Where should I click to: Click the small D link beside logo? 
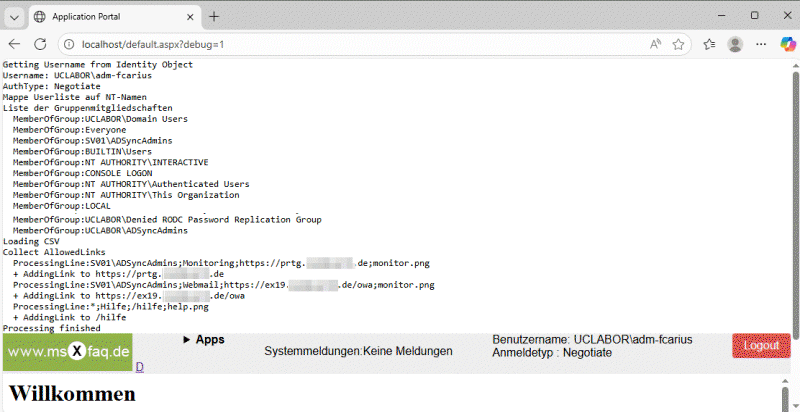140,367
